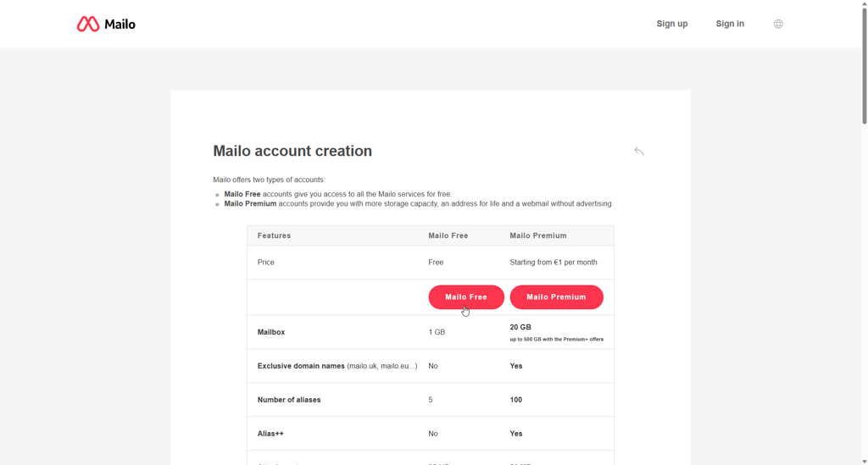Click the 'Free' price cell
The height and width of the screenshot is (465, 868).
[436, 262]
